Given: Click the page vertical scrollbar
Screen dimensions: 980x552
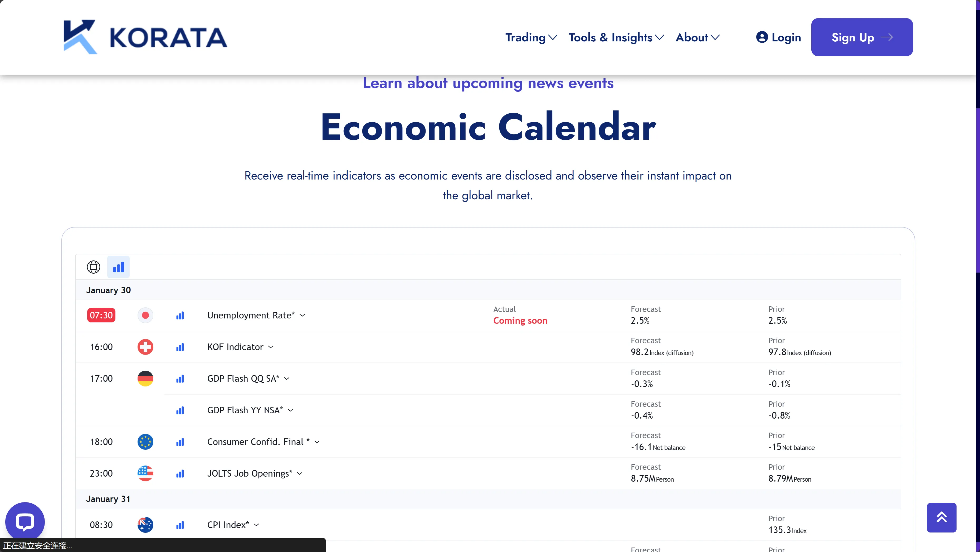Looking at the screenshot, I should coord(978,276).
